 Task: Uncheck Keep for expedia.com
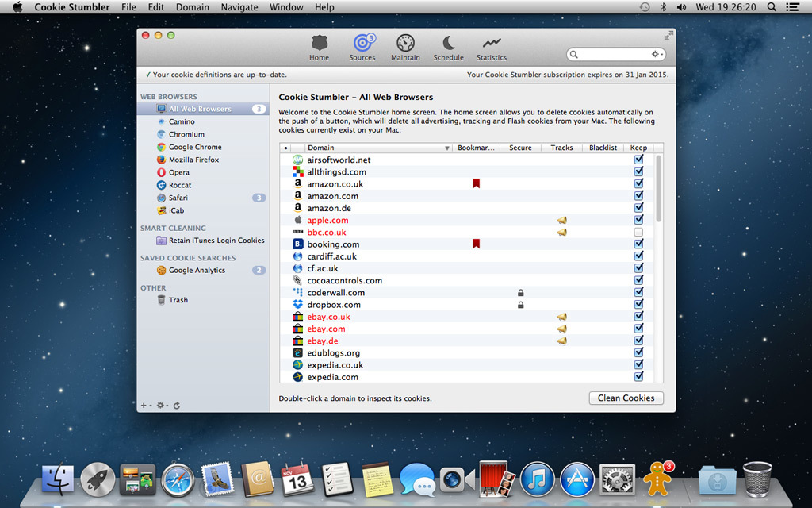point(638,376)
